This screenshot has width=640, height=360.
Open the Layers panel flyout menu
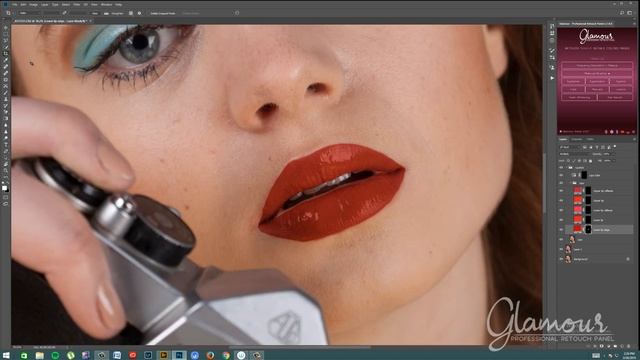point(634,139)
